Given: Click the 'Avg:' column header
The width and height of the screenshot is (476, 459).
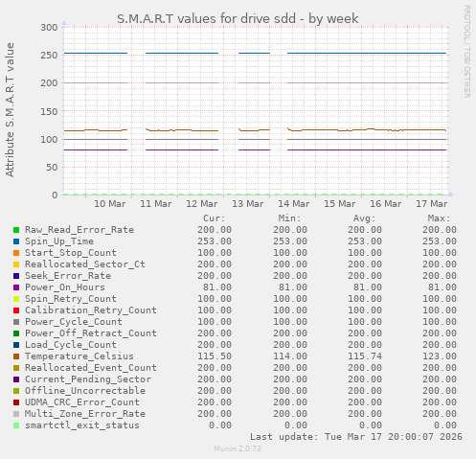Looking at the screenshot, I should [365, 218].
